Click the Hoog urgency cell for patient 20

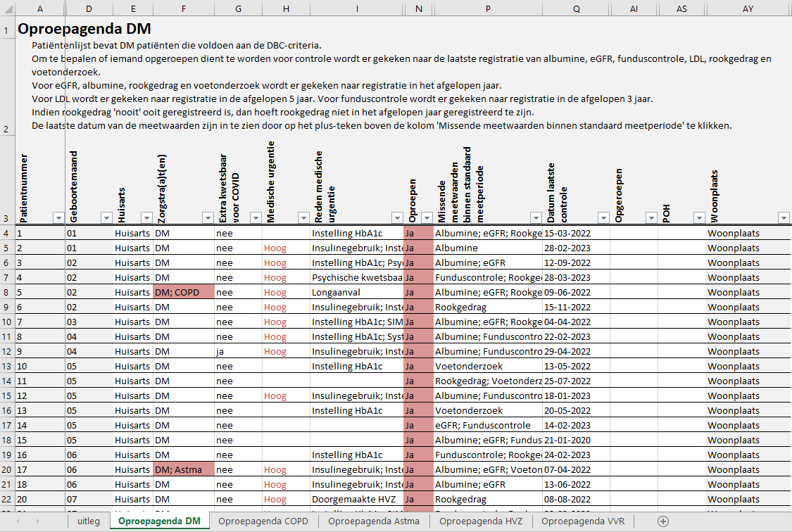pyautogui.click(x=286, y=499)
